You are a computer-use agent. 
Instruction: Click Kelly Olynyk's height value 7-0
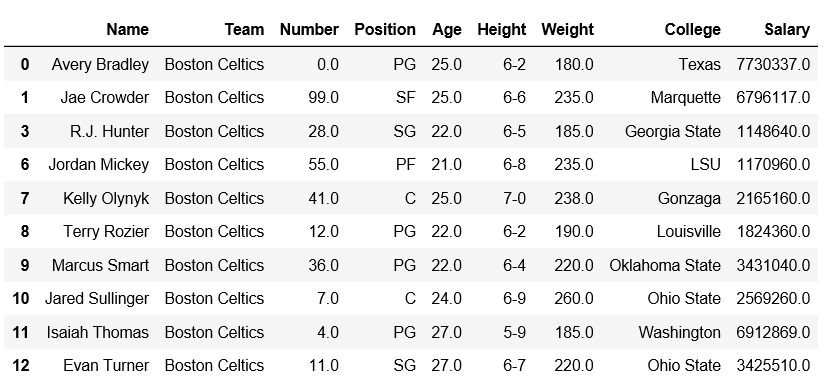(x=514, y=198)
